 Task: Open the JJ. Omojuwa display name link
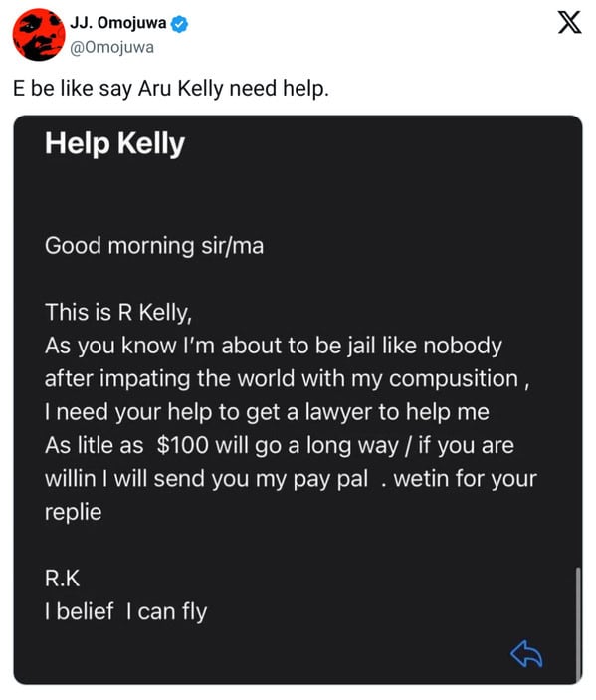tap(118, 23)
